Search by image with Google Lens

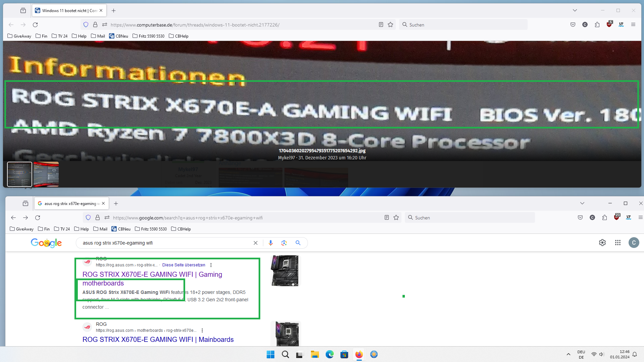pos(284,243)
